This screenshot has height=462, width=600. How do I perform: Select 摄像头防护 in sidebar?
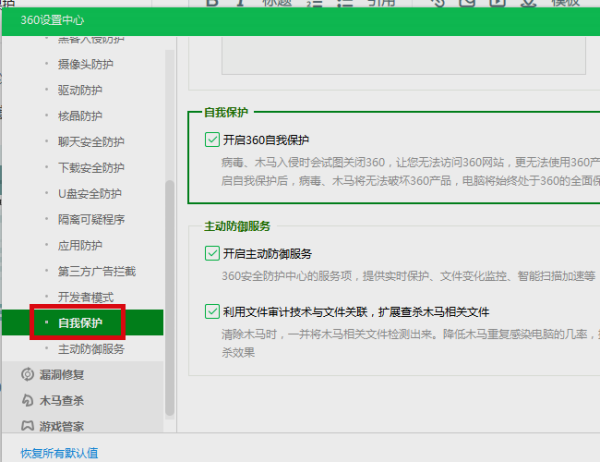(85, 64)
